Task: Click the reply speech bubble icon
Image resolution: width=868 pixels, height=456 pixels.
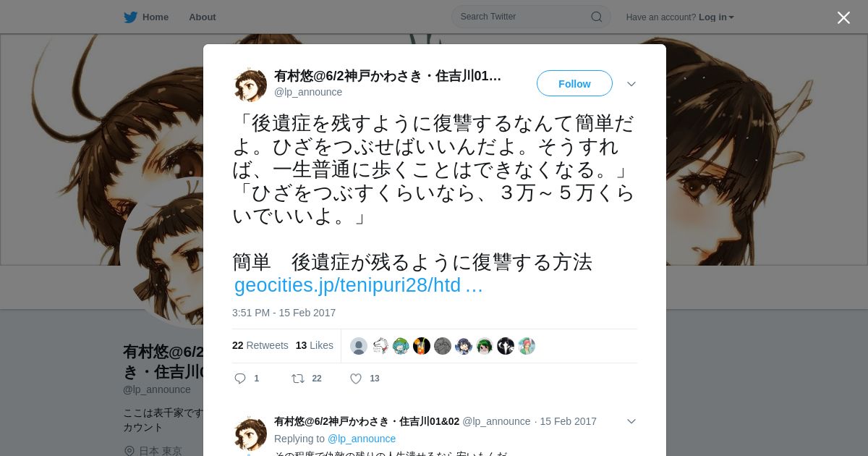Action: click(x=240, y=379)
